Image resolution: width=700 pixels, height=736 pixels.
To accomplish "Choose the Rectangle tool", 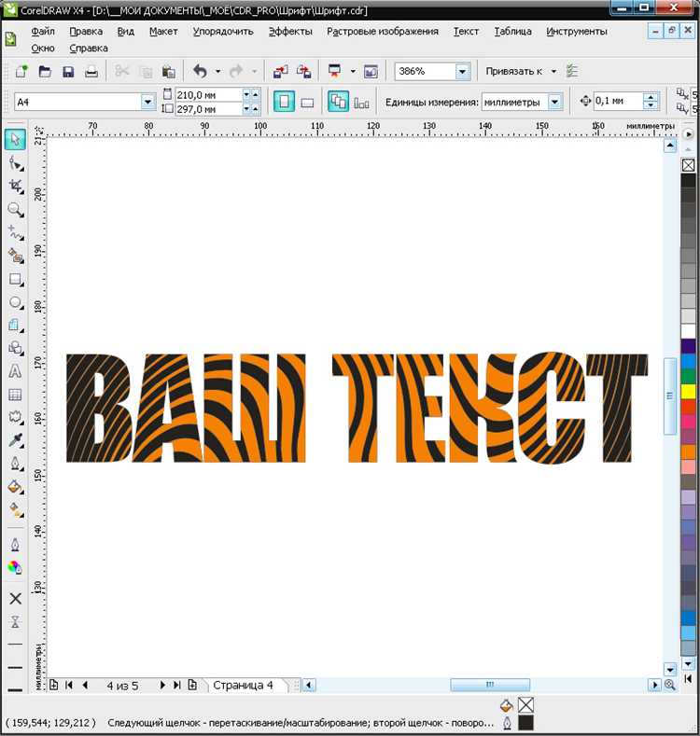I will (15, 279).
